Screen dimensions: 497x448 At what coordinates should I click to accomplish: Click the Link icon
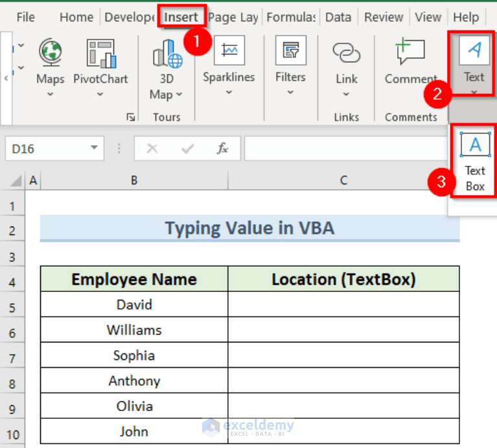347,52
